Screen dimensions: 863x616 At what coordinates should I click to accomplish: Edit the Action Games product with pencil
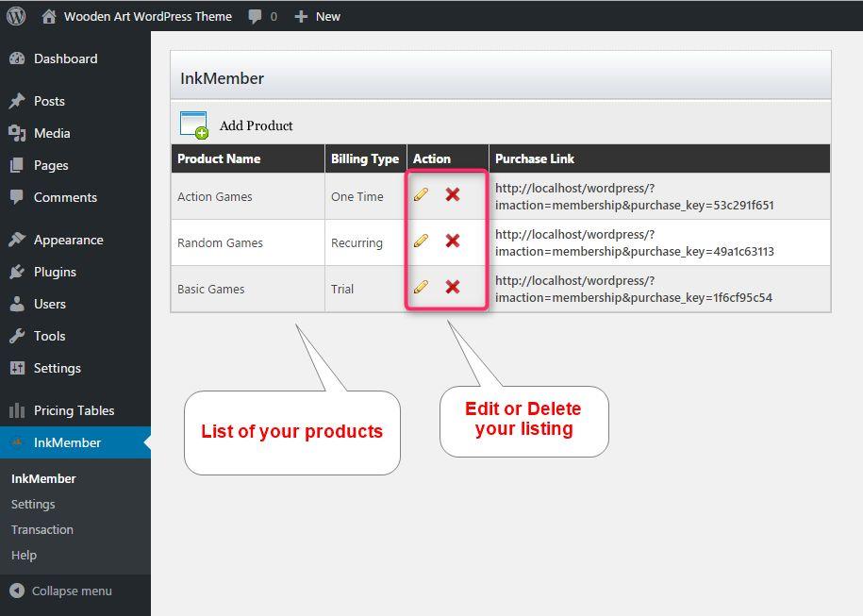pos(421,194)
